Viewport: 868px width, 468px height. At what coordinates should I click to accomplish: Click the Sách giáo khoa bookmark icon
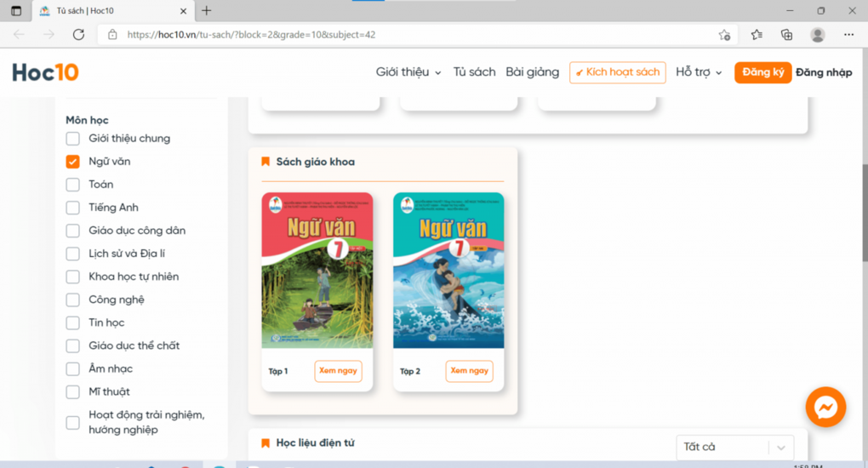coord(266,162)
